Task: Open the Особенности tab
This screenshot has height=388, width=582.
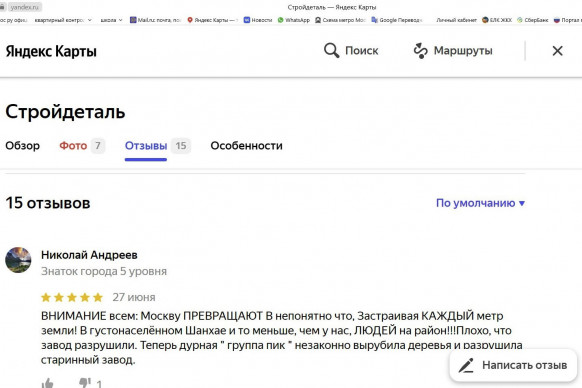Action: click(246, 146)
